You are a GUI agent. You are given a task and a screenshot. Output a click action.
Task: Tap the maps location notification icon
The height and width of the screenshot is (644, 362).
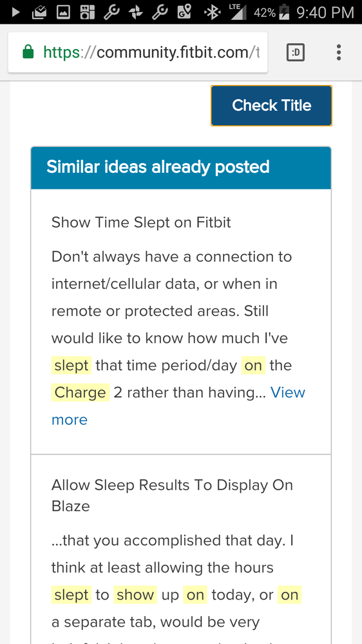point(184,12)
